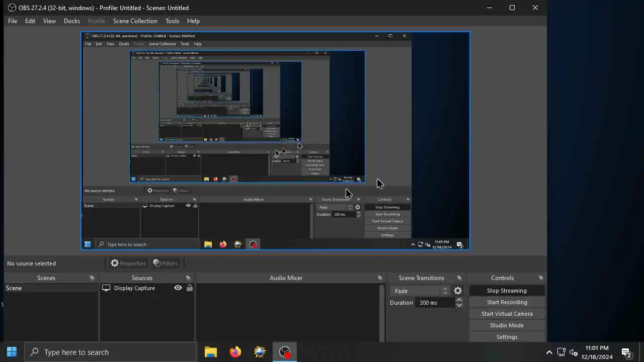Open the Scene Collection menu
This screenshot has width=644, height=362.
point(135,21)
